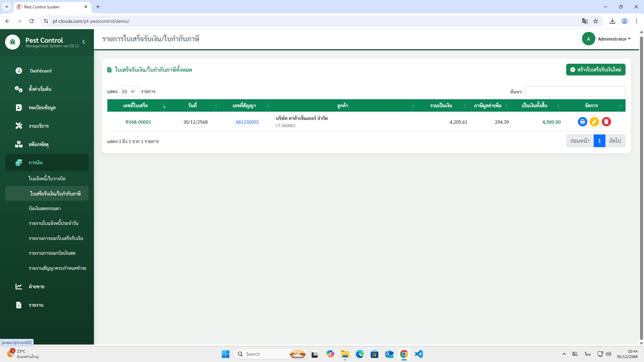The height and width of the screenshot is (362, 644).
Task: Click the ค้นหา search input field
Action: (575, 92)
